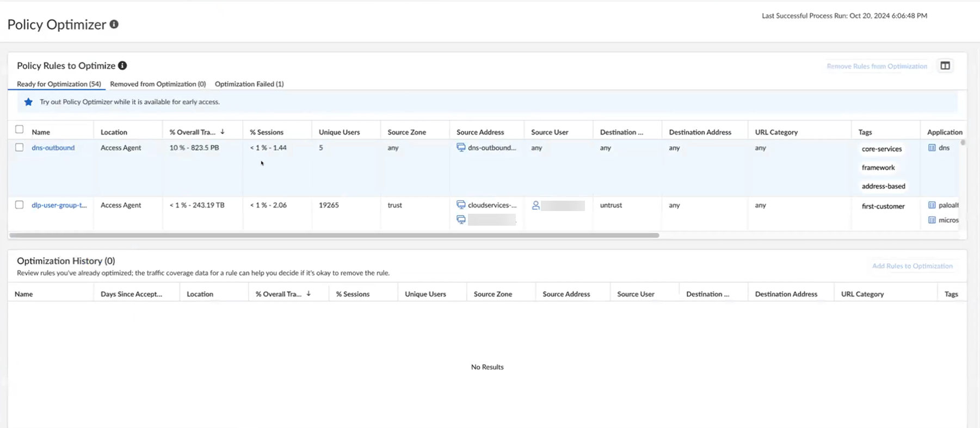980x428 pixels.
Task: Click source user icon in dlp-user-group row
Action: coord(536,206)
